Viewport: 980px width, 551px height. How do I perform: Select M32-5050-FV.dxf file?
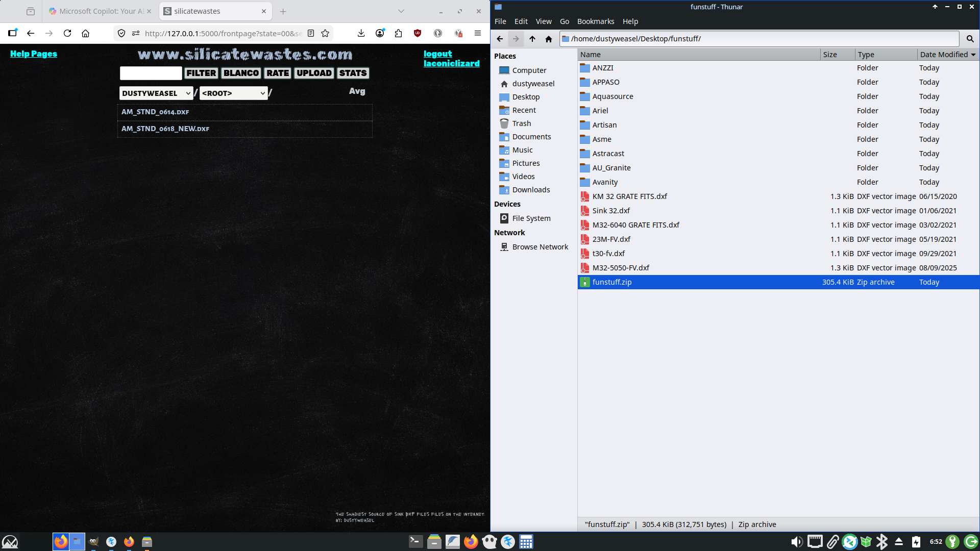click(x=621, y=268)
